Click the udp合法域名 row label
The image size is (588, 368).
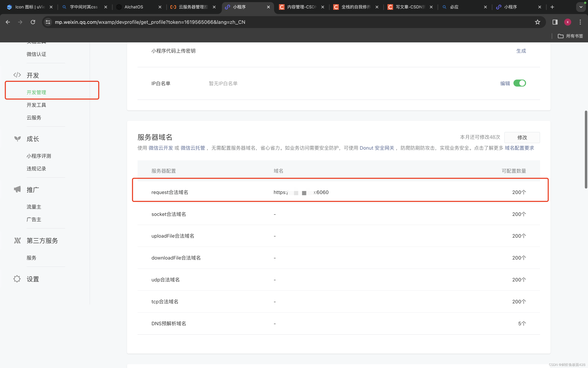tap(166, 280)
